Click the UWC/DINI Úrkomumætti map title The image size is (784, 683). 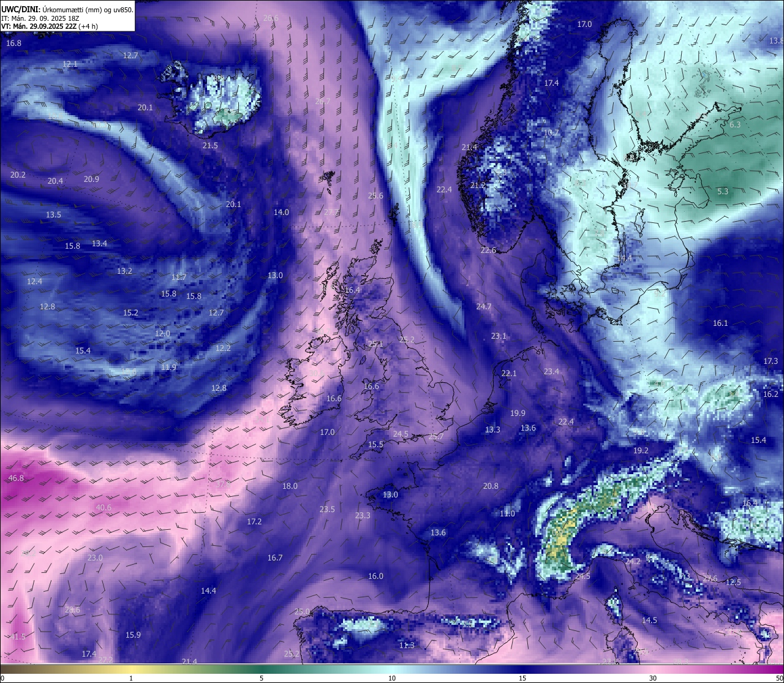point(67,9)
